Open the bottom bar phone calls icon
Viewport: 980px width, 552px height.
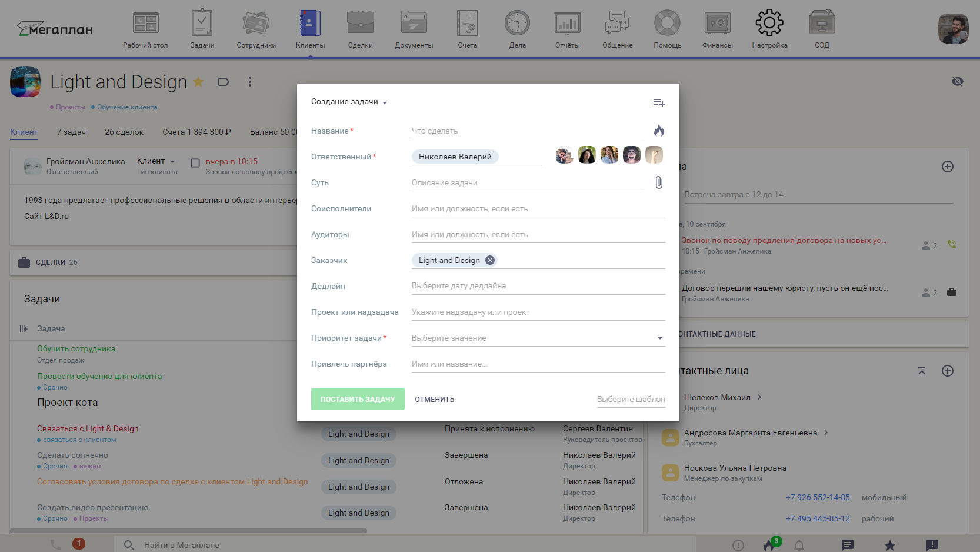[56, 545]
